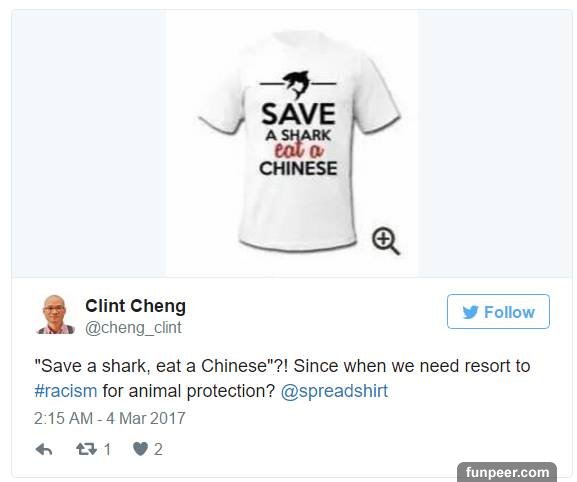The width and height of the screenshot is (577, 482).
Task: Retweet this tweet using the retweet icon
Action: click(x=86, y=449)
